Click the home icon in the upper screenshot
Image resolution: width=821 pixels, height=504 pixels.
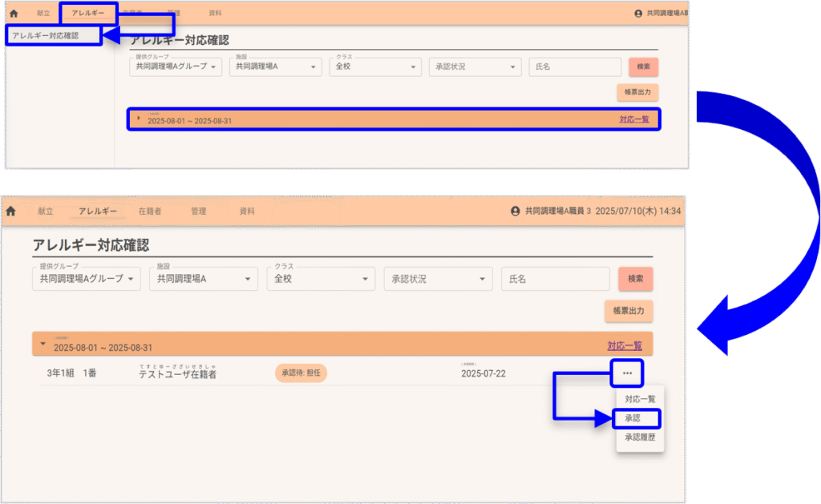tap(14, 14)
